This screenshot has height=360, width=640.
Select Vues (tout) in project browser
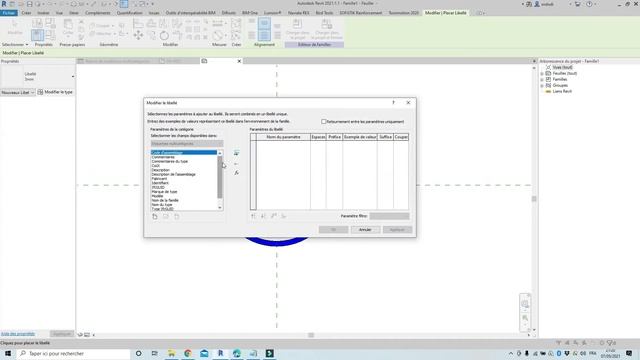[x=562, y=67]
